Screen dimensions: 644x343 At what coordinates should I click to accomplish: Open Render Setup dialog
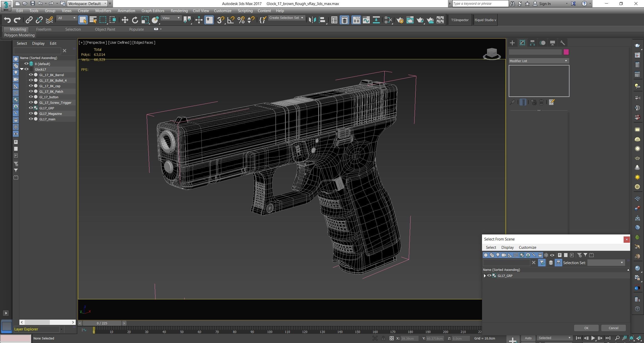pos(400,20)
